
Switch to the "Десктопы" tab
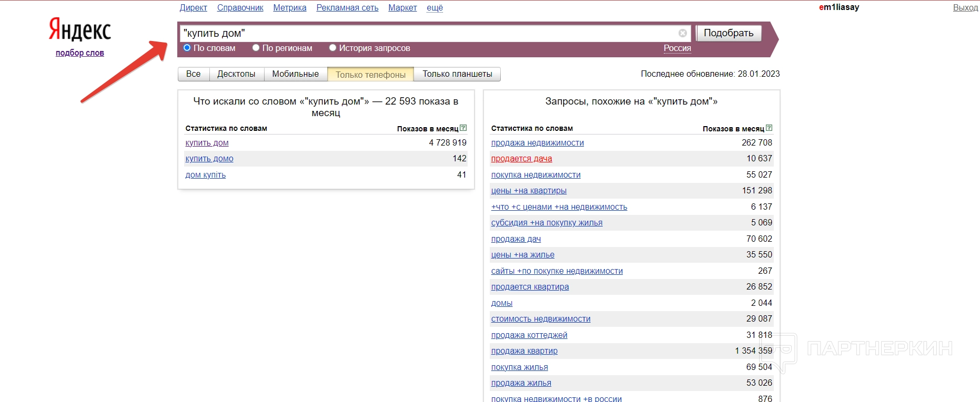pyautogui.click(x=236, y=74)
